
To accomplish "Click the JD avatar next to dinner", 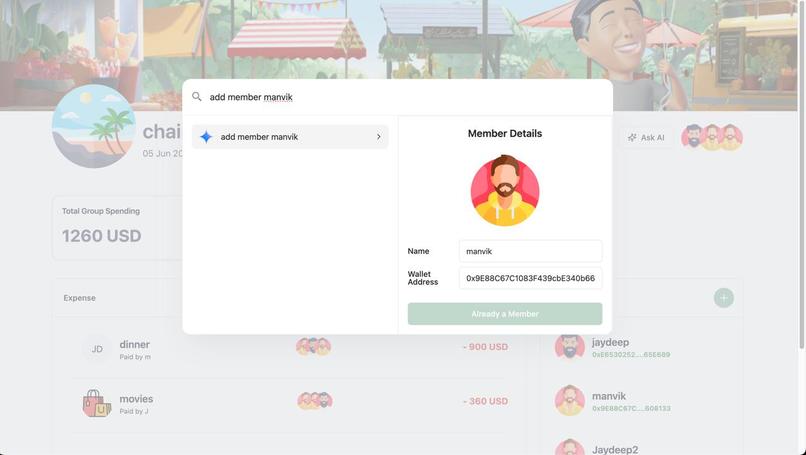I will pos(97,349).
